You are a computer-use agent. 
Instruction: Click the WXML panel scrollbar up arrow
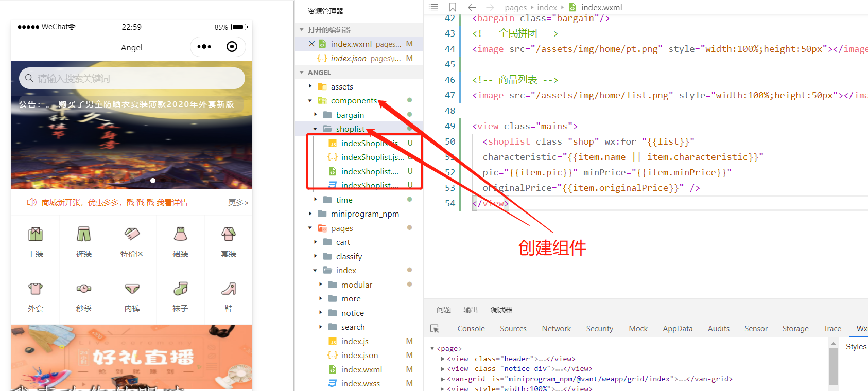click(833, 343)
